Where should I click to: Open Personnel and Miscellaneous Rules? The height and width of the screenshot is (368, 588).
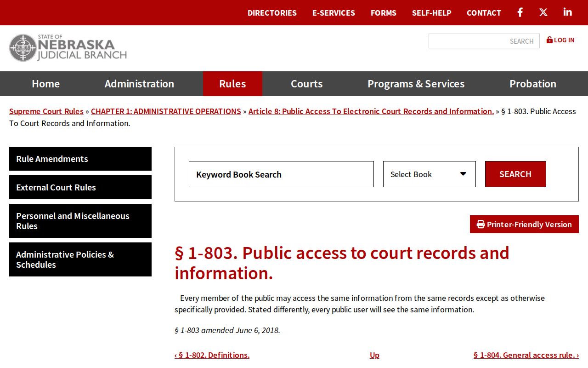point(80,221)
